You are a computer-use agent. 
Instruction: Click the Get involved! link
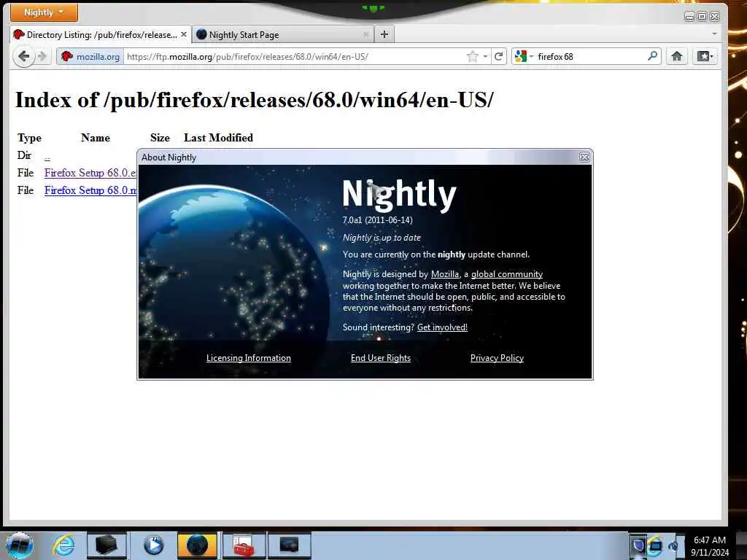(x=442, y=327)
